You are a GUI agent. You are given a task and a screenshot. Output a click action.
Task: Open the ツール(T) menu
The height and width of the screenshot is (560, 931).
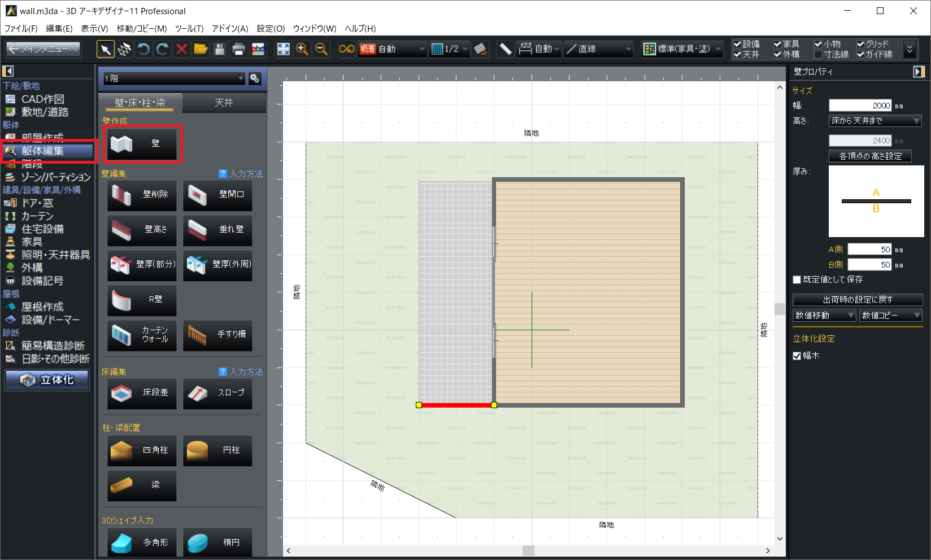coord(189,29)
